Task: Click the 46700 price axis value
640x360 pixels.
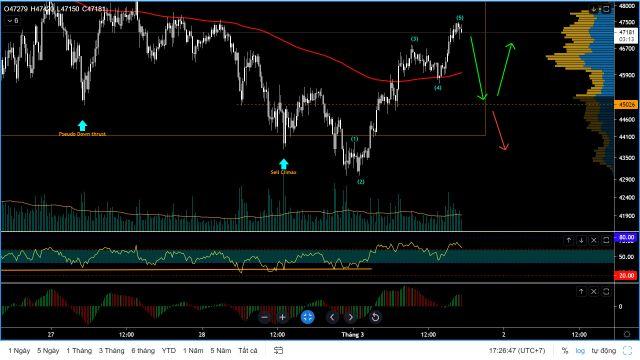Action: [626, 48]
